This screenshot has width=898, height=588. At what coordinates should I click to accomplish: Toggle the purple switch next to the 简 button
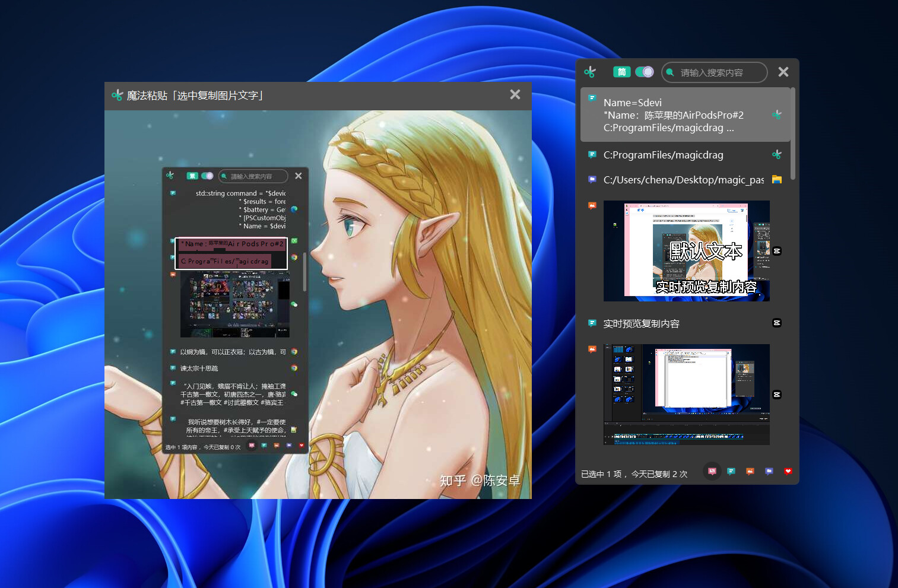[645, 71]
